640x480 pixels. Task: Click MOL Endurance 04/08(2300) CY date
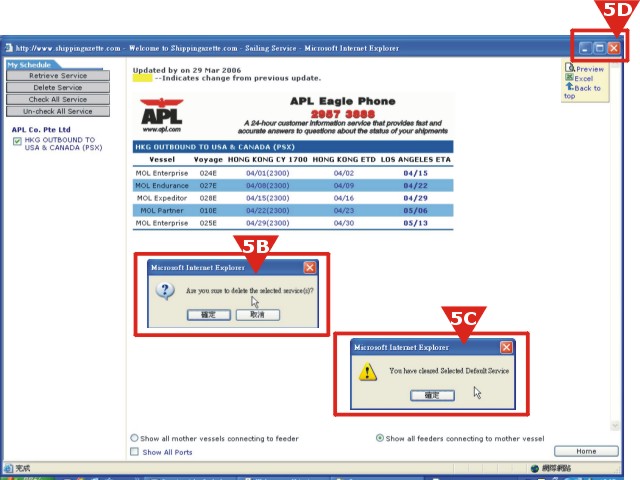coord(267,185)
